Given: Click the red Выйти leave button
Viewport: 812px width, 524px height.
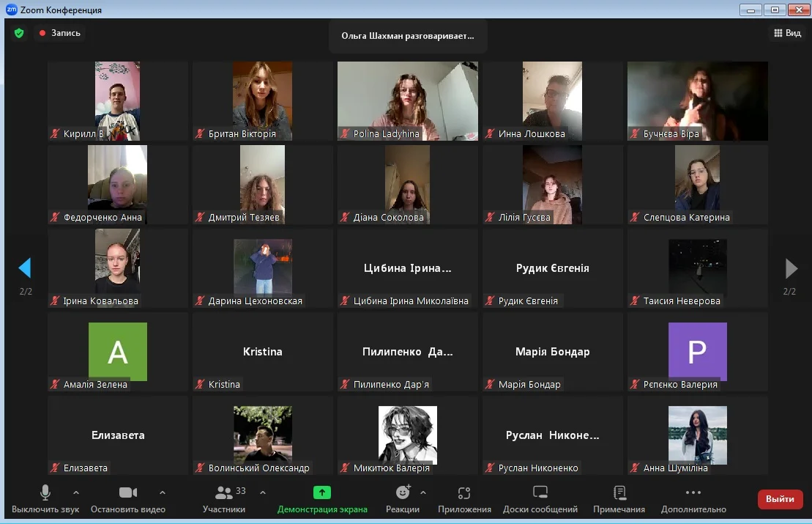Looking at the screenshot, I should [x=780, y=499].
